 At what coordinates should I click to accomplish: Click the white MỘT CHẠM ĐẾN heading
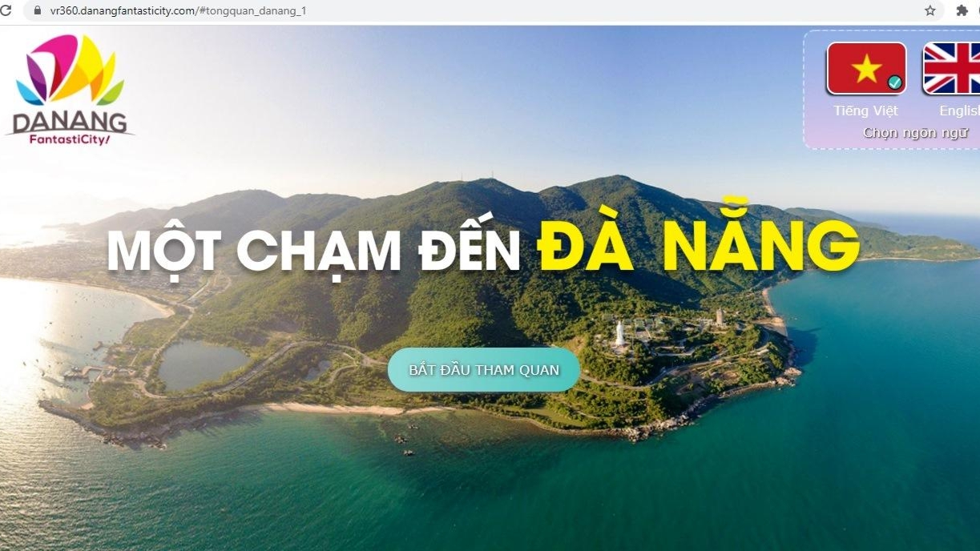click(x=314, y=250)
